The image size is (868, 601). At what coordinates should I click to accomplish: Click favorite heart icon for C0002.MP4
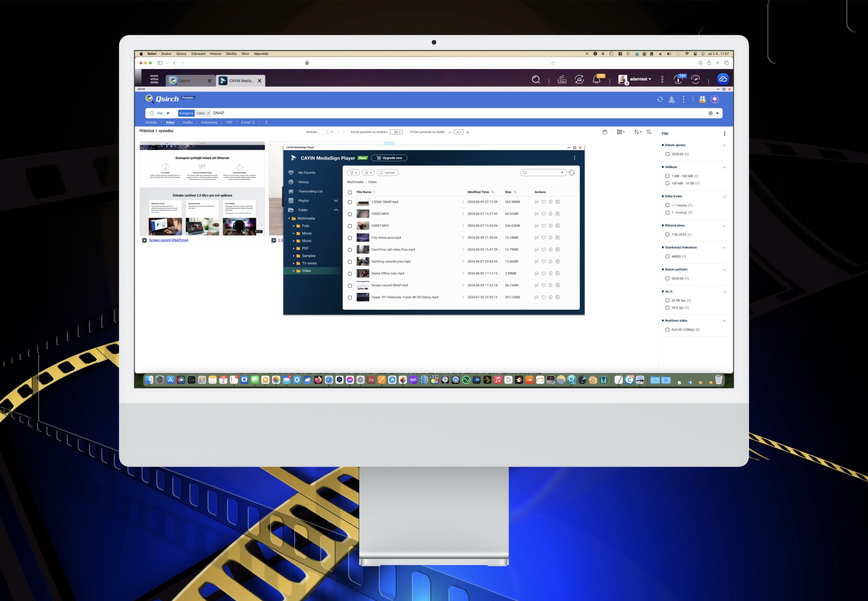point(543,214)
